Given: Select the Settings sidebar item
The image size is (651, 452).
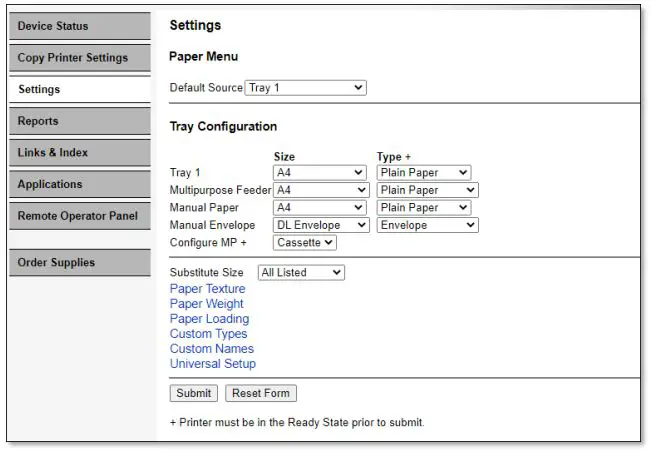Looking at the screenshot, I should point(80,89).
